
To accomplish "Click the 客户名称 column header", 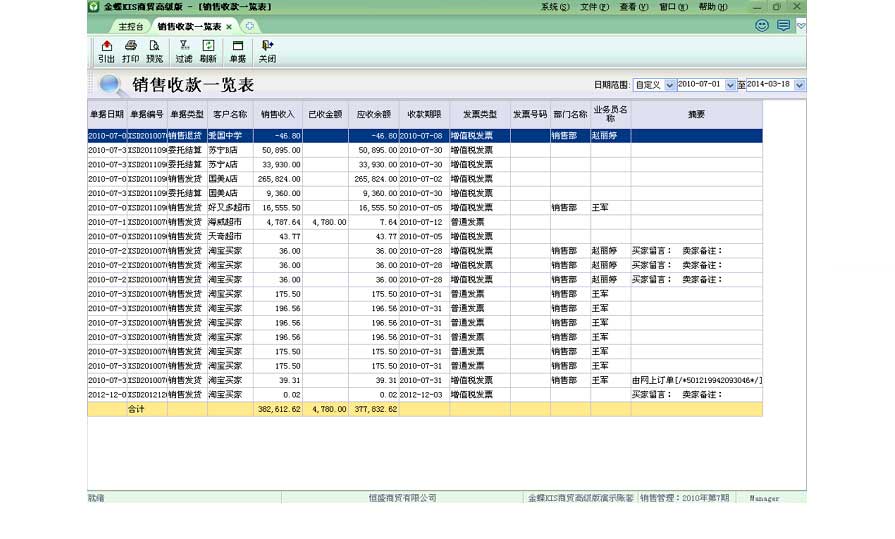I will pos(229,115).
